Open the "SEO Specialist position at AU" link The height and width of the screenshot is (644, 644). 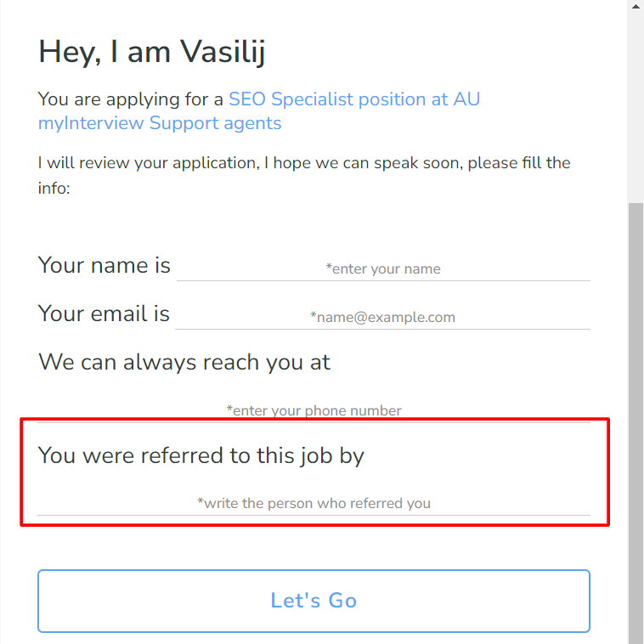(x=354, y=99)
